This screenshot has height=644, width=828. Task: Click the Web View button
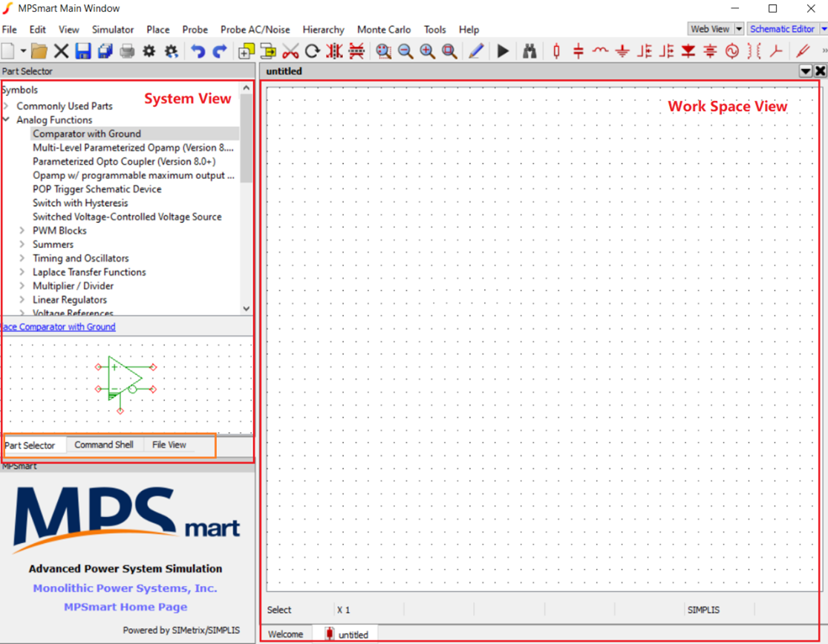click(x=710, y=29)
